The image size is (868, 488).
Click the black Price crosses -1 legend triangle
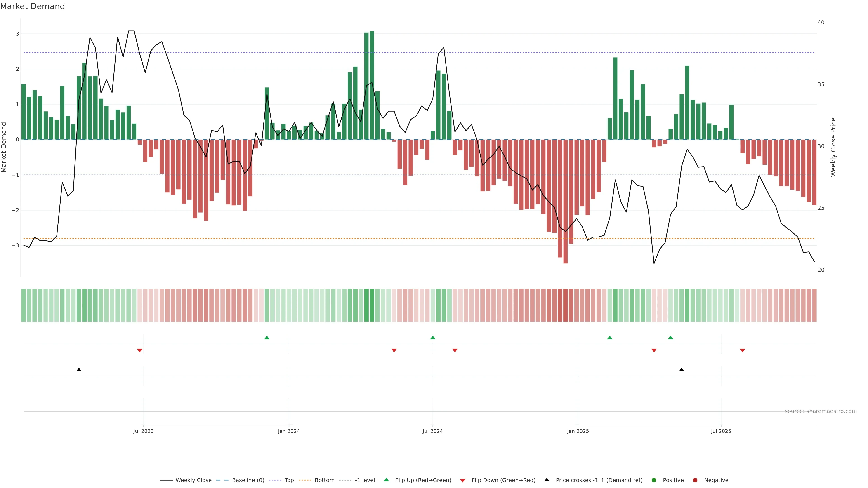547,480
